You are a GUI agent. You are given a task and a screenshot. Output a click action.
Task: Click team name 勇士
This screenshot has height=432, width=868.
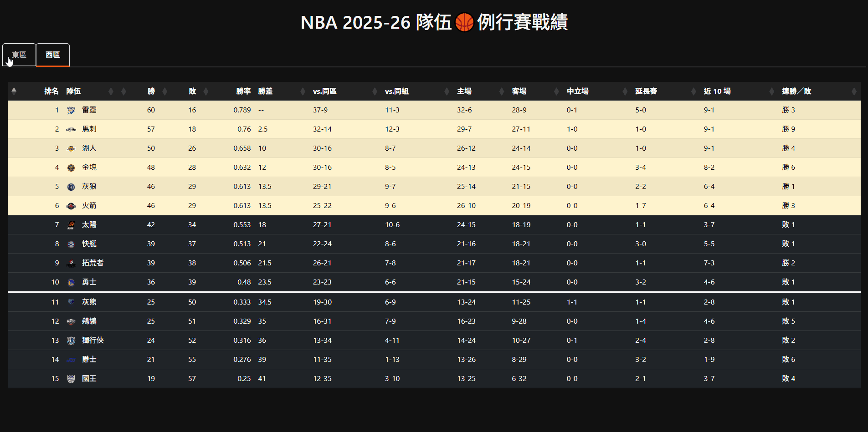(89, 282)
